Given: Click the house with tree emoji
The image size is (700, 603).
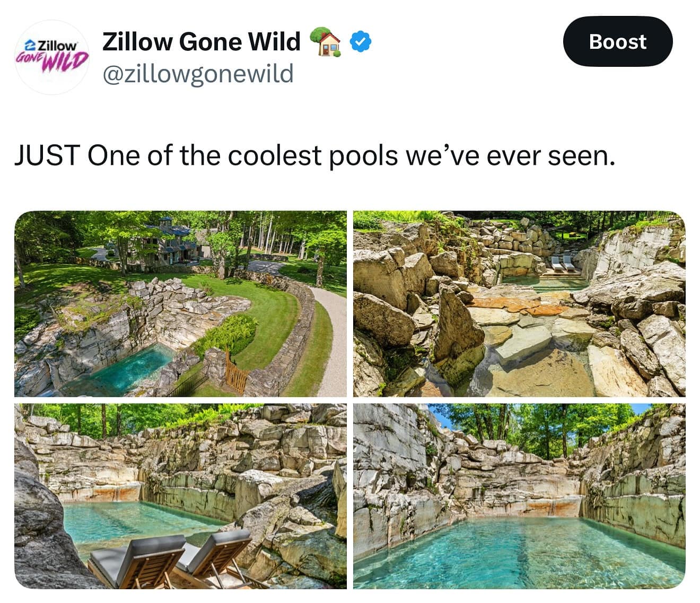Looking at the screenshot, I should point(325,41).
